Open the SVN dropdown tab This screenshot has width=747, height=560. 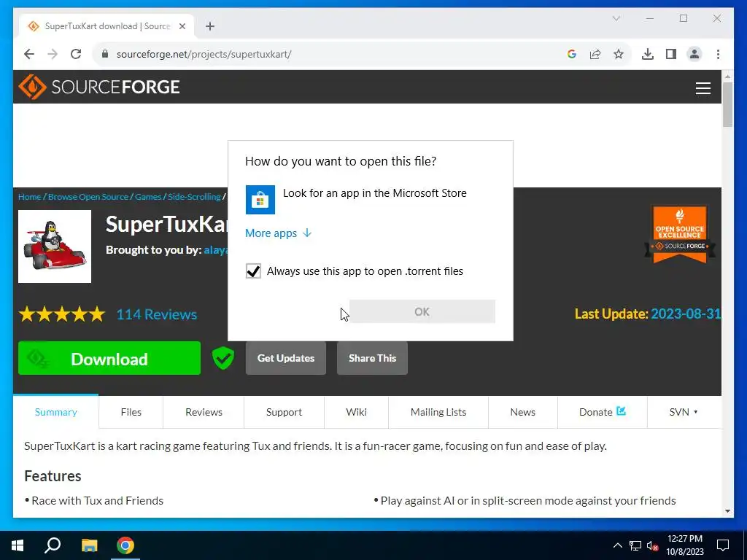(x=684, y=412)
